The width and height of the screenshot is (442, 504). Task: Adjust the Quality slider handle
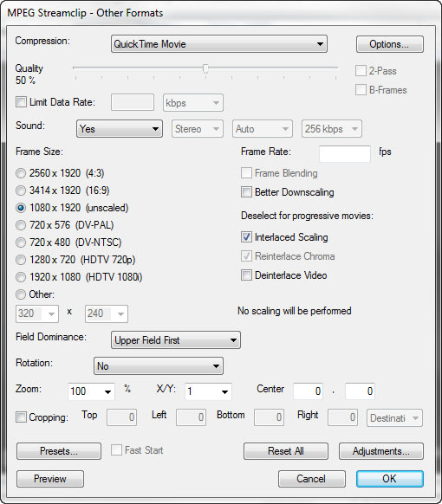[x=205, y=68]
